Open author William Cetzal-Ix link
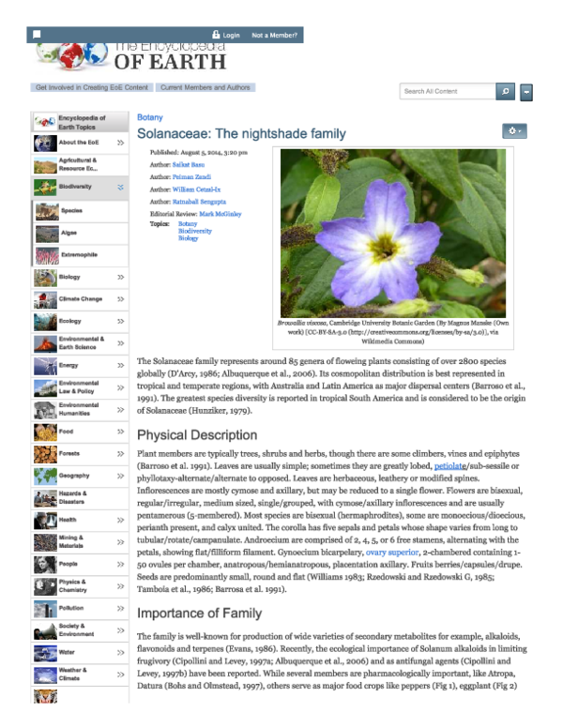 [196, 190]
